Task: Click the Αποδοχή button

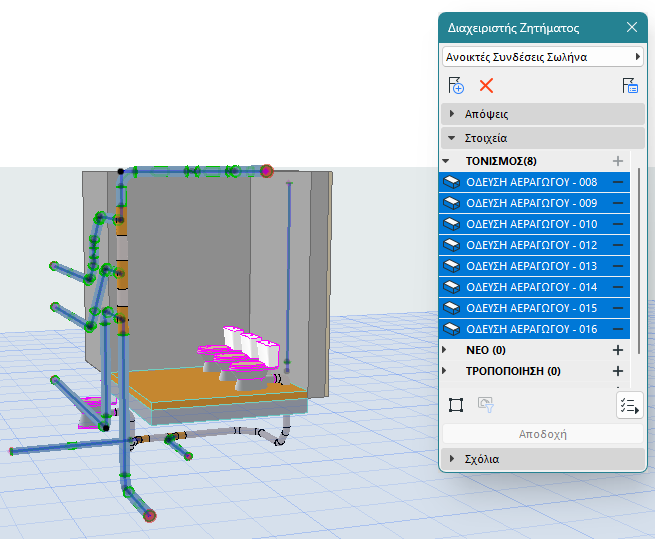Action: (542, 435)
